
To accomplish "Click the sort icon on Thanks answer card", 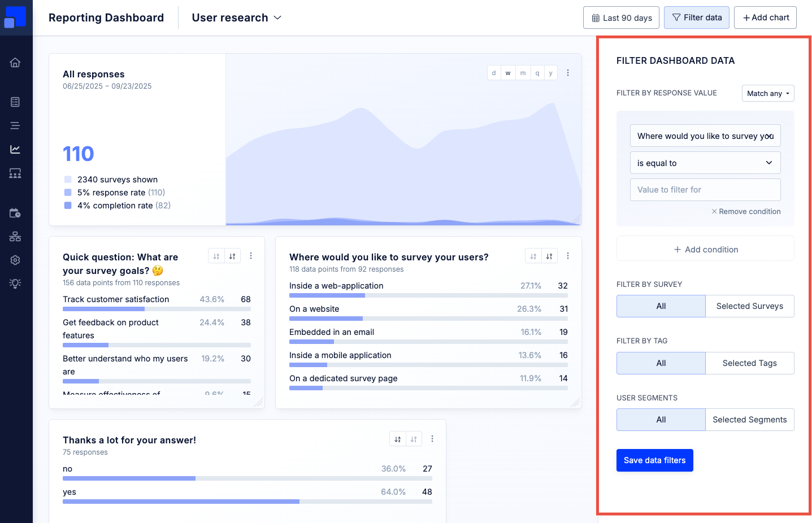I will (x=398, y=439).
